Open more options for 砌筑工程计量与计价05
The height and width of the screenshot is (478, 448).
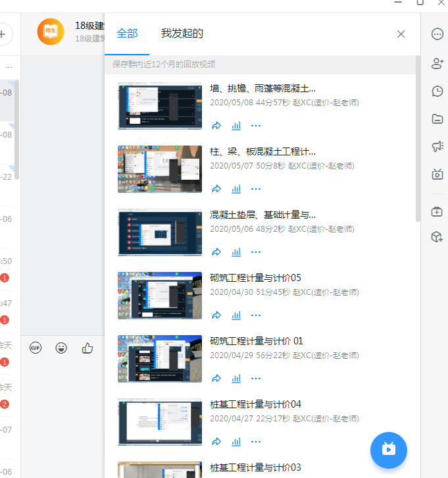[256, 315]
